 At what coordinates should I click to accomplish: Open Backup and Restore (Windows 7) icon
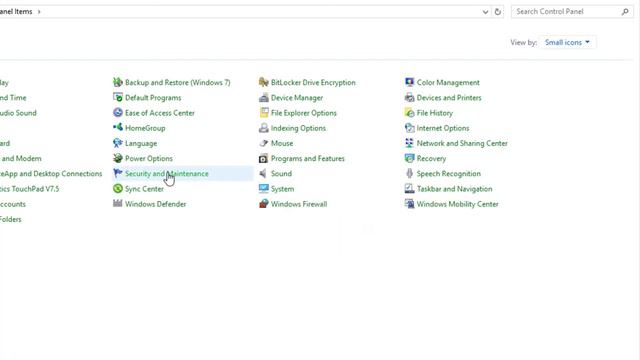[x=118, y=82]
